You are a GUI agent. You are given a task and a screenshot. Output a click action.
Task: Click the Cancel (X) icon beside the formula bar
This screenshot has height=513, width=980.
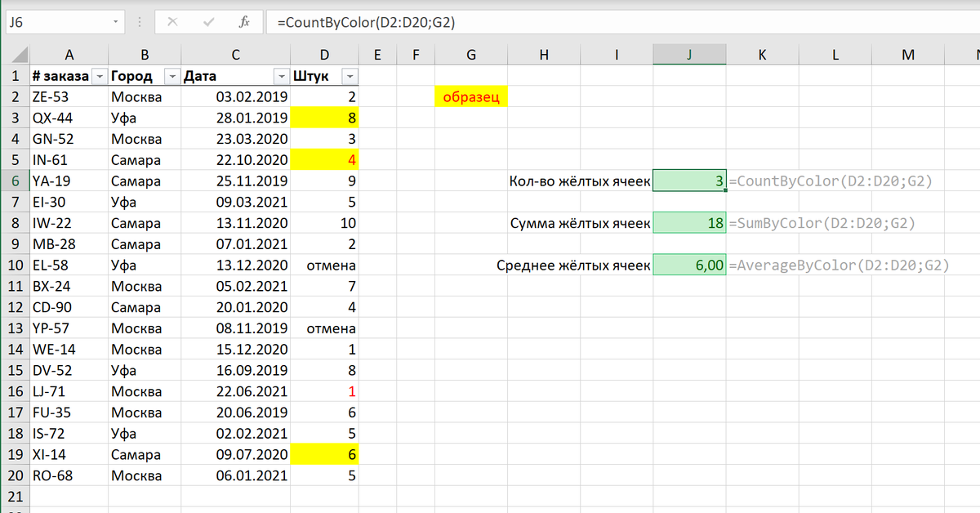pos(171,22)
